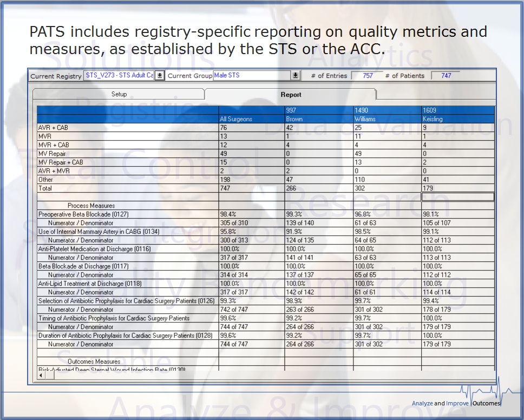Select the MV Repair row label

click(128, 154)
